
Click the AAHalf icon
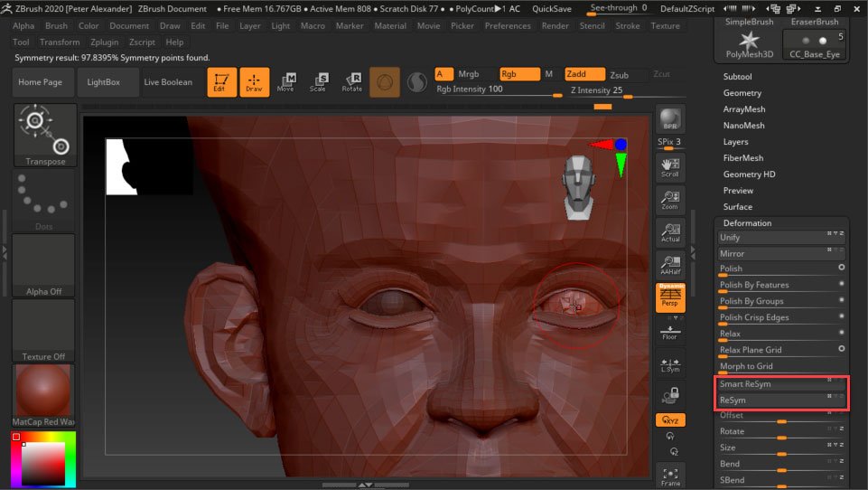click(670, 266)
